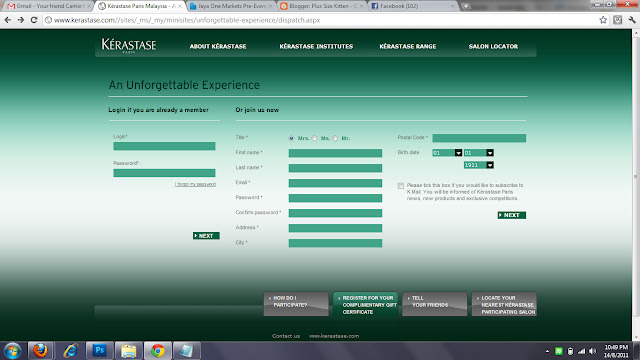Launch Firefox from the taskbar

[40, 351]
